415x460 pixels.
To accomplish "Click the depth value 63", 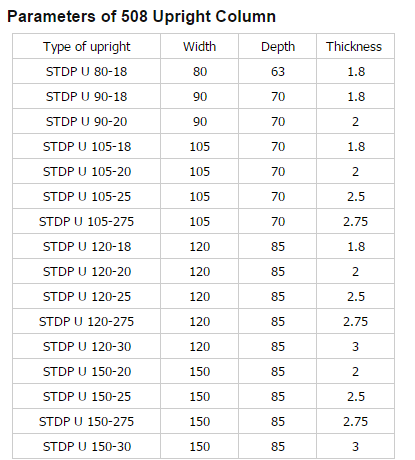I will coord(278,71).
